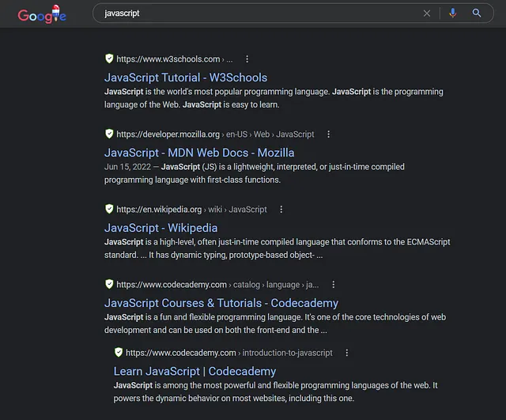This screenshot has width=506, height=420.
Task: Open JavaScript Tutorial - W3Schools link
Action: [x=186, y=78]
